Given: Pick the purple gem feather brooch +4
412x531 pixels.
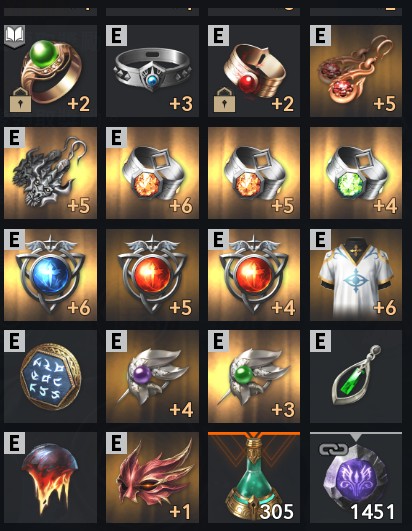Looking at the screenshot, I should 152,377.
